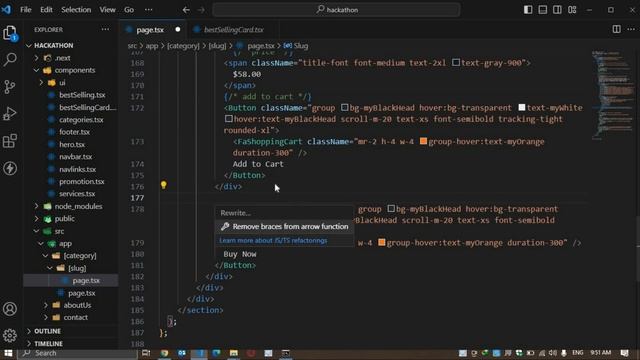The height and width of the screenshot is (360, 640).
Task: Collapse the src folder
Action: [x=36, y=231]
